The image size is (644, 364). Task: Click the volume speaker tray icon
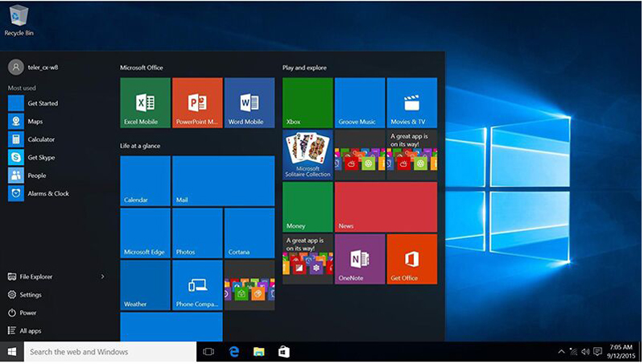coord(585,352)
